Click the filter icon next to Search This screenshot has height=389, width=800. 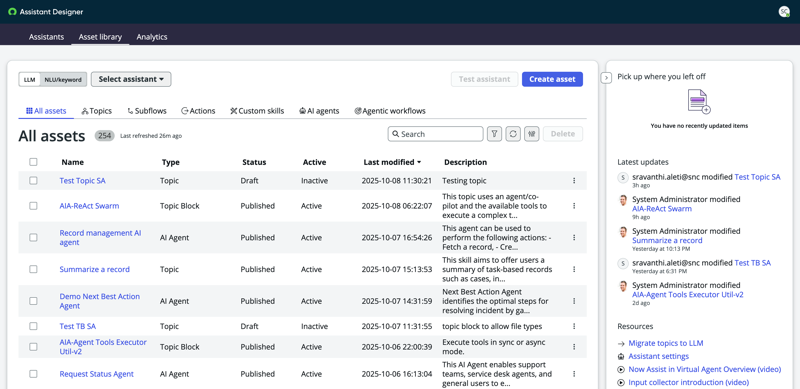494,134
